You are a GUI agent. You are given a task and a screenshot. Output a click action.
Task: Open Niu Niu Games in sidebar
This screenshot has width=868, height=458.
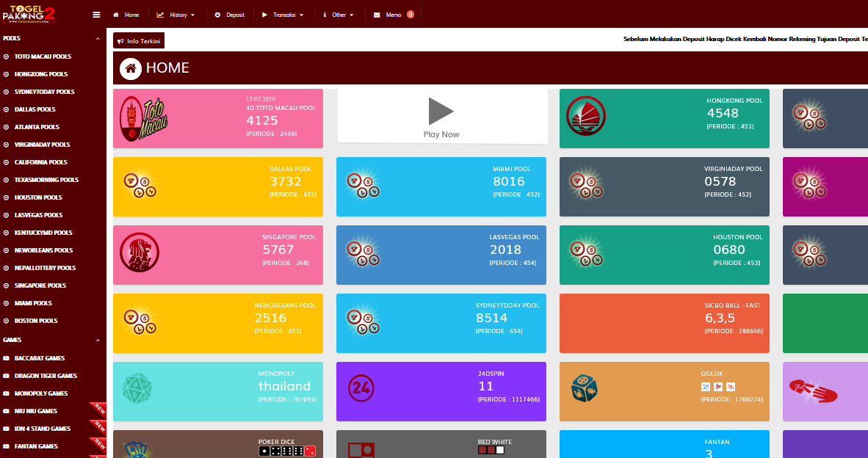tap(36, 412)
